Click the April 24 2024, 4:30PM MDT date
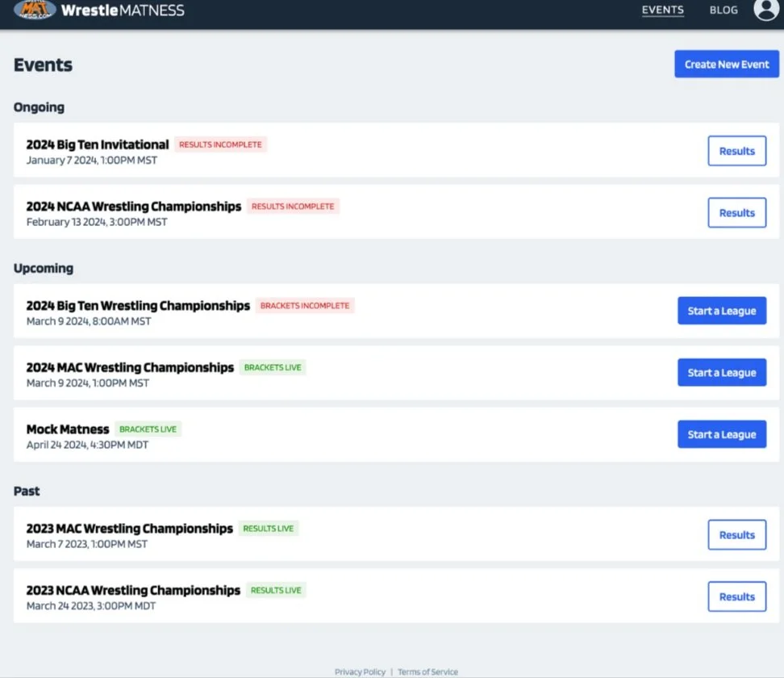Viewport: 784px width, 678px height. pyautogui.click(x=87, y=445)
